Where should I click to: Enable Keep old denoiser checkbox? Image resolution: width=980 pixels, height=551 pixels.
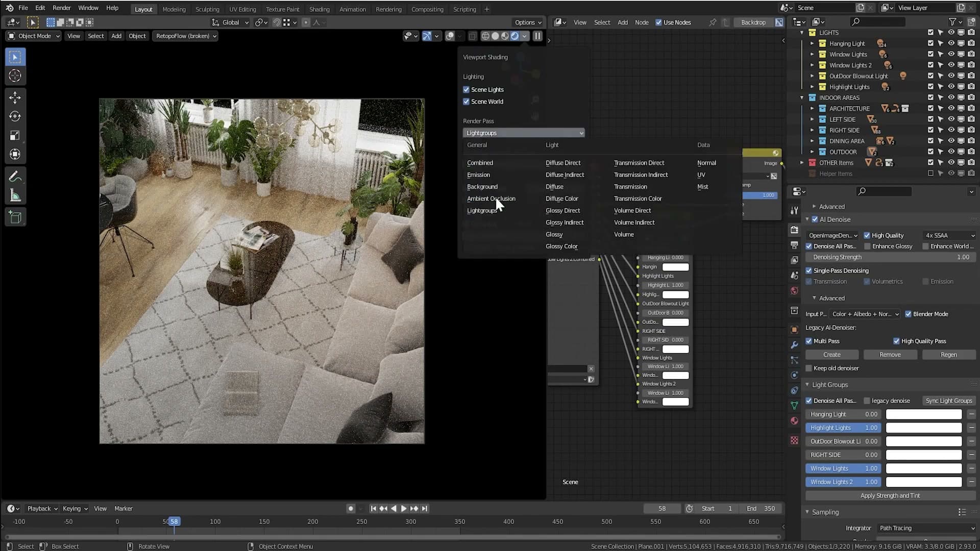(x=808, y=368)
